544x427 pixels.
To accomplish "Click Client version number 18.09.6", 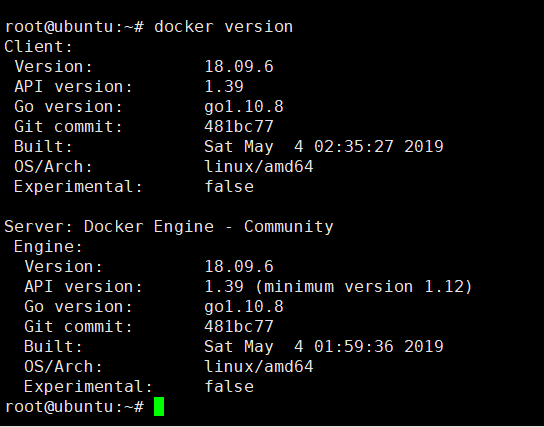I will tap(239, 66).
